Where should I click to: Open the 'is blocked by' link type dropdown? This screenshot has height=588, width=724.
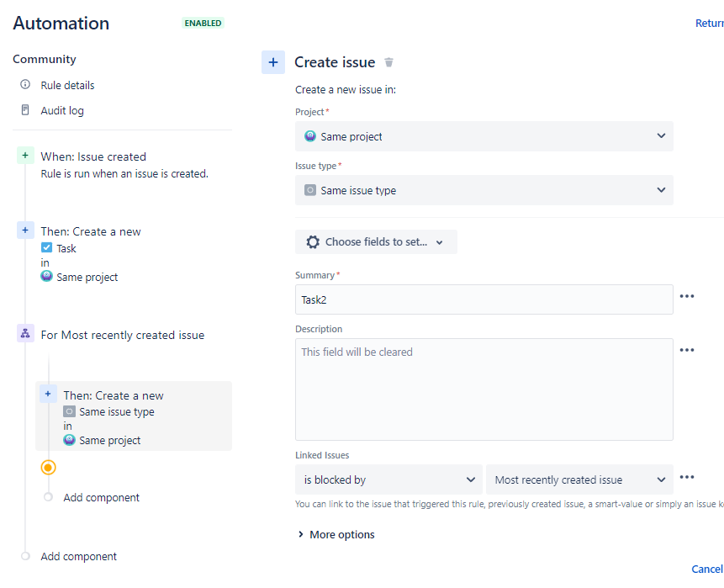point(388,479)
